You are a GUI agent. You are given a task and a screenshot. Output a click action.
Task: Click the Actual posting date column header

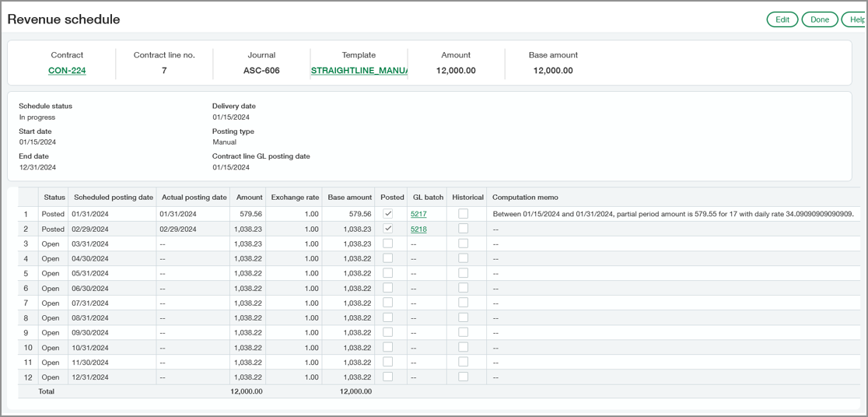click(x=193, y=198)
